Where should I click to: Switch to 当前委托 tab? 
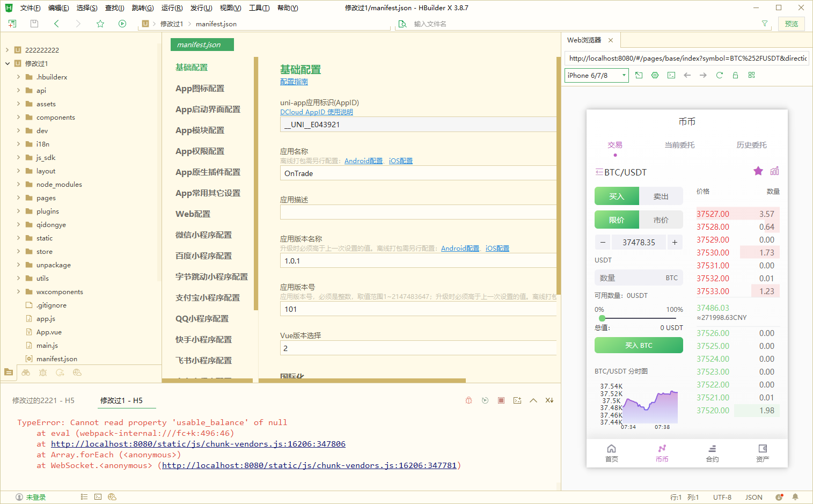tap(679, 145)
